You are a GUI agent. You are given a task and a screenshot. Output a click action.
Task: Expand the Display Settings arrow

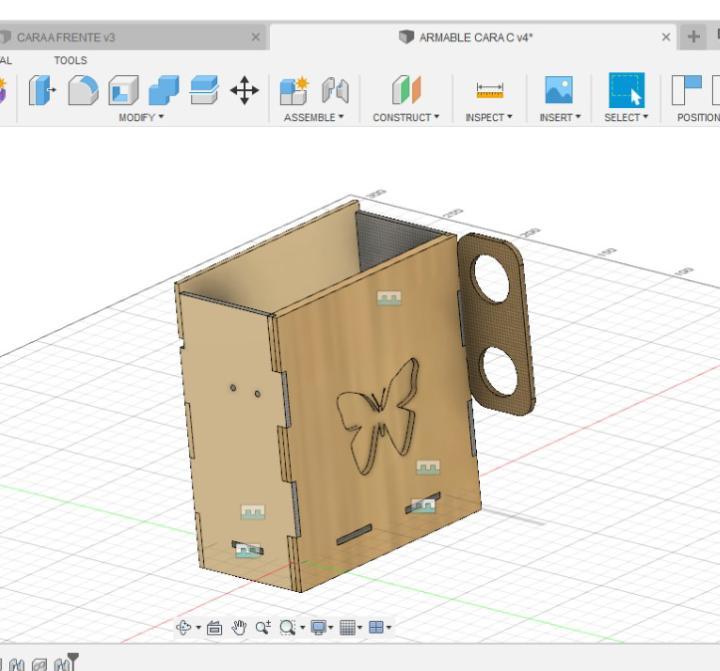pos(331,627)
